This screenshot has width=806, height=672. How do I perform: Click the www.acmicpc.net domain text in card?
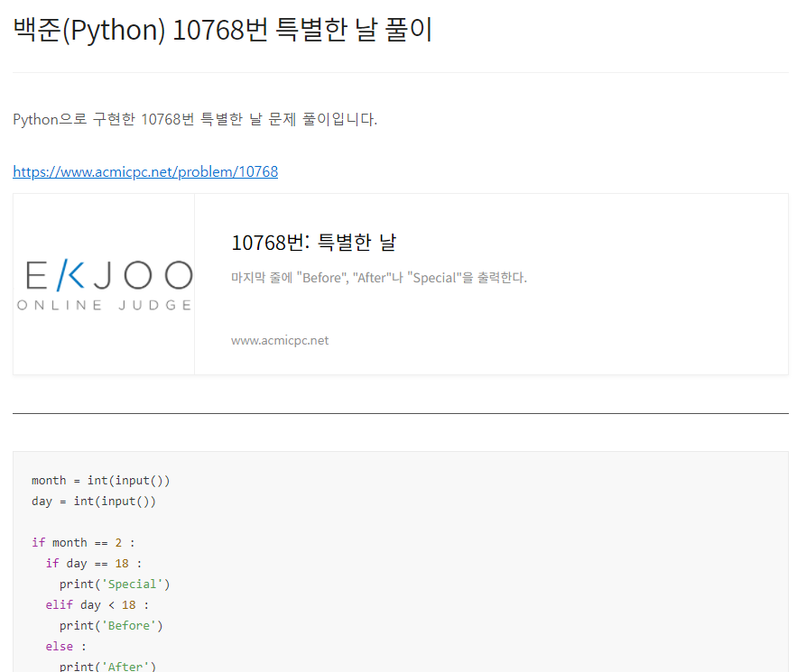pyautogui.click(x=280, y=341)
